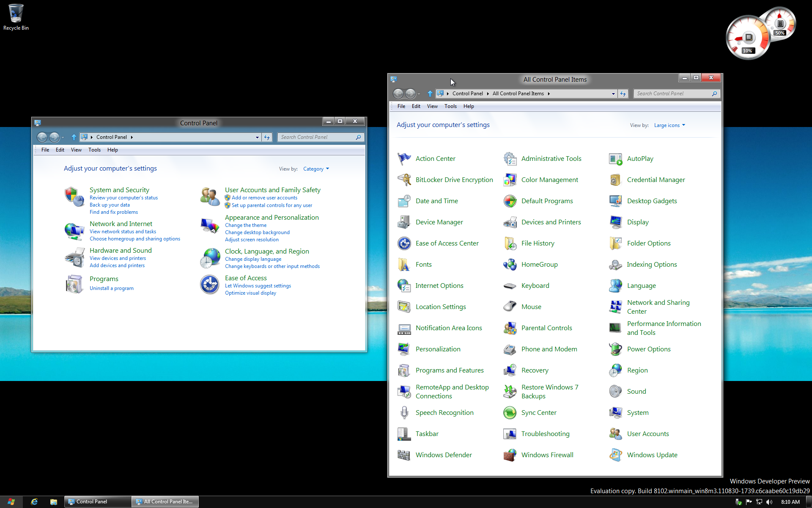The width and height of the screenshot is (812, 508).
Task: Click up arrow in Control Panel window
Action: tap(74, 137)
